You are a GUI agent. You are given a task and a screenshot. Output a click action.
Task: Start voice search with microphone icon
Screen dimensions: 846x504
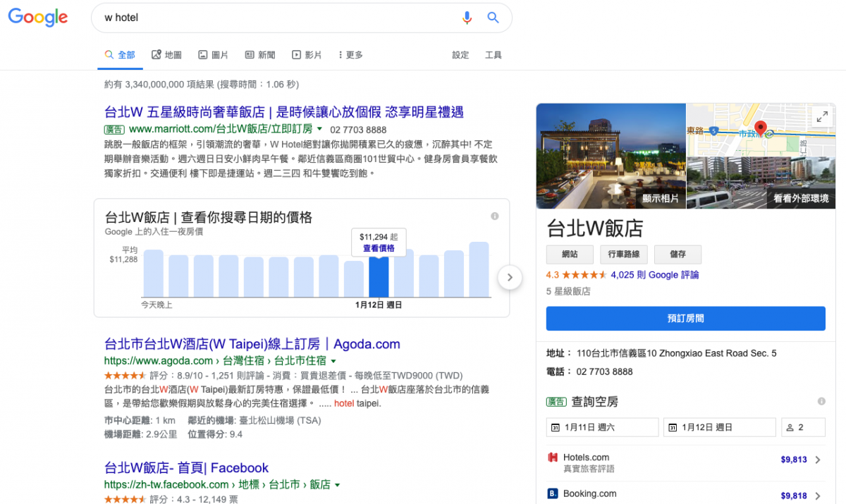467,18
